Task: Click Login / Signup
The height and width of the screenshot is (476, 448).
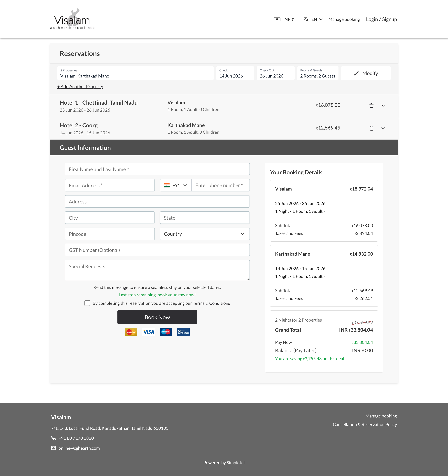Action: pyautogui.click(x=381, y=19)
